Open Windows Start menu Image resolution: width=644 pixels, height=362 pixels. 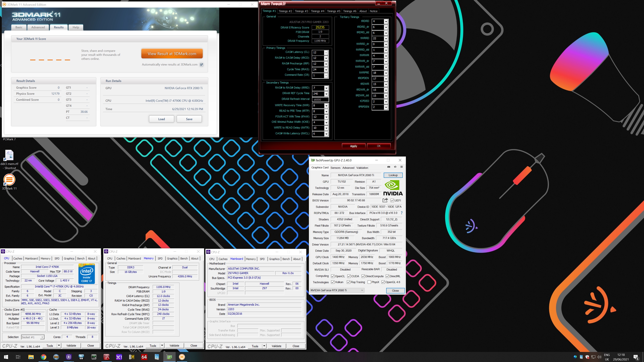tap(6, 357)
